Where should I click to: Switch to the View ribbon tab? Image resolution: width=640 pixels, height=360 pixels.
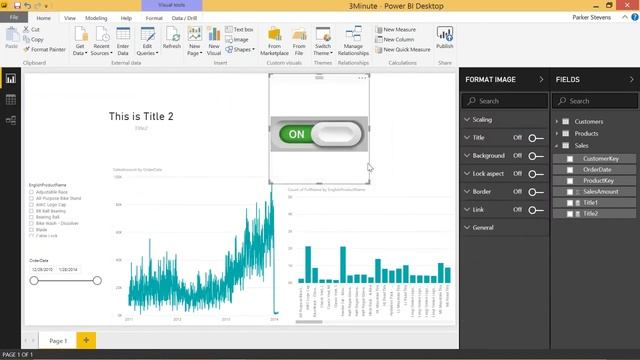[70, 18]
